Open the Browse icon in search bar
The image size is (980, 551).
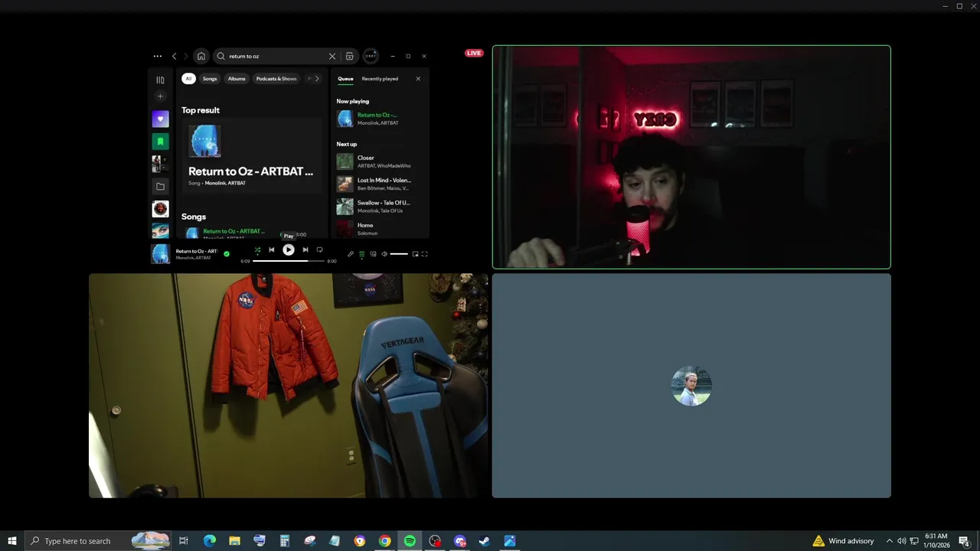349,56
